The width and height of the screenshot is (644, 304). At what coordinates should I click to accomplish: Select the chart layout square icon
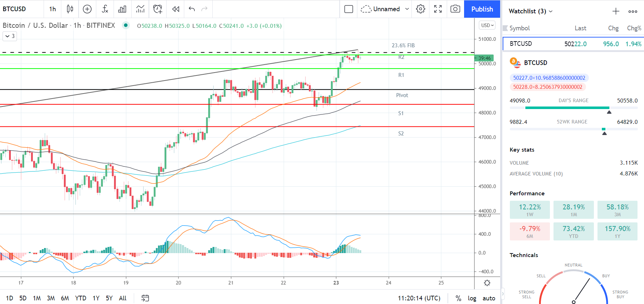coord(349,9)
